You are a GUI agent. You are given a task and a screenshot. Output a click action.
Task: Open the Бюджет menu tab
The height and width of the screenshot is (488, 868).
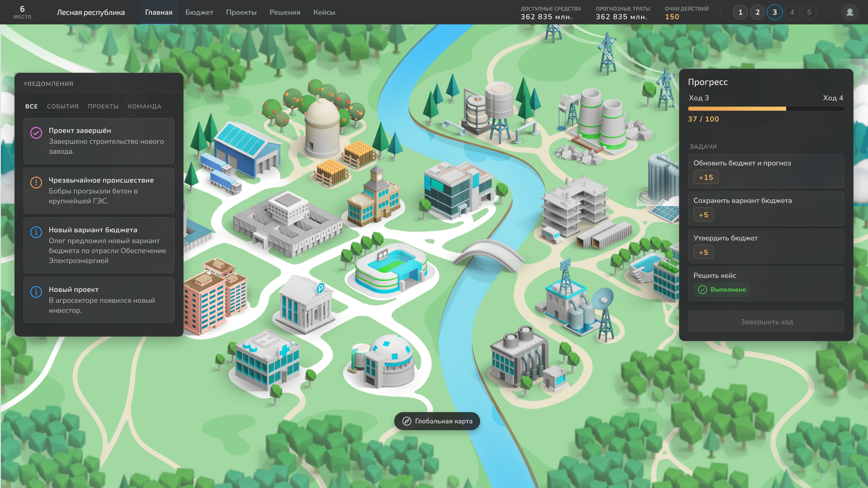[199, 12]
